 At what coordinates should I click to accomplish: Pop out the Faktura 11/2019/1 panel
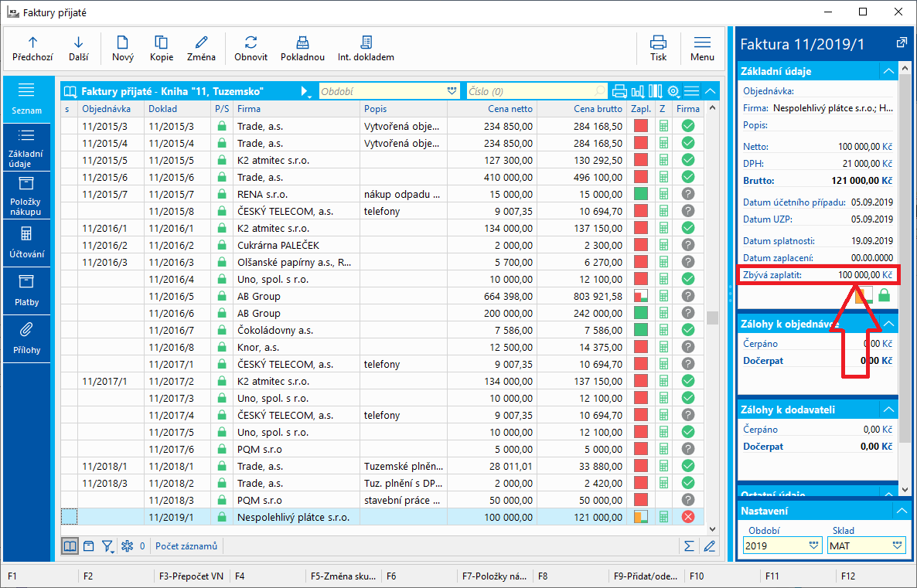point(901,42)
